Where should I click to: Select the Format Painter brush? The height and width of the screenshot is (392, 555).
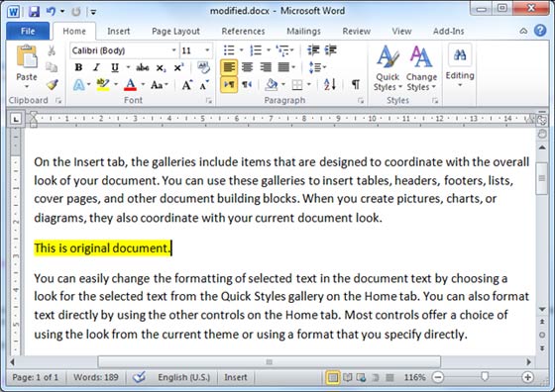click(52, 84)
